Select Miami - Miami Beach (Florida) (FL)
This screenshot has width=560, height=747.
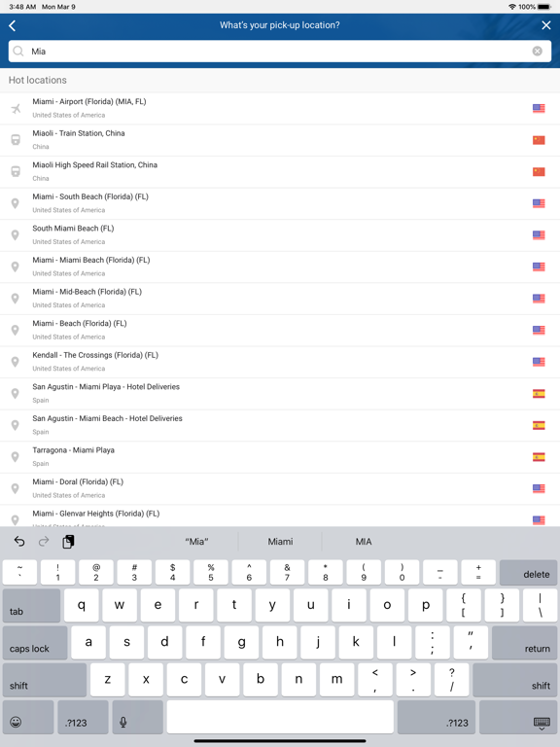tap(280, 267)
